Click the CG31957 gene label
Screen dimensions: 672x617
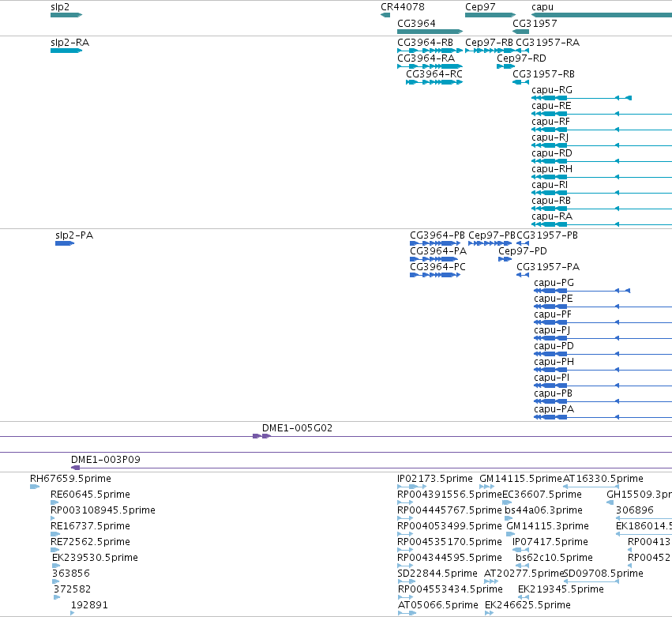(535, 24)
